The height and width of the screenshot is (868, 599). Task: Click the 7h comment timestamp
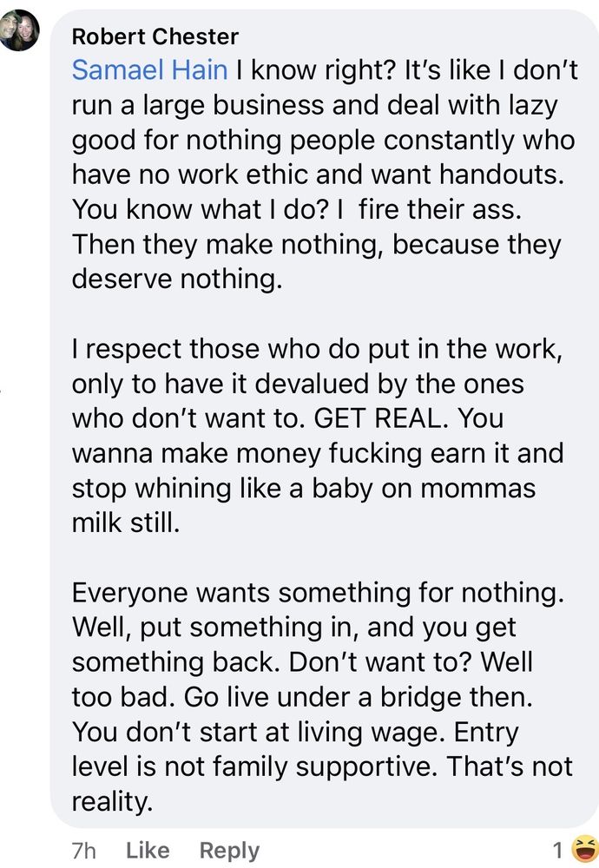click(83, 850)
